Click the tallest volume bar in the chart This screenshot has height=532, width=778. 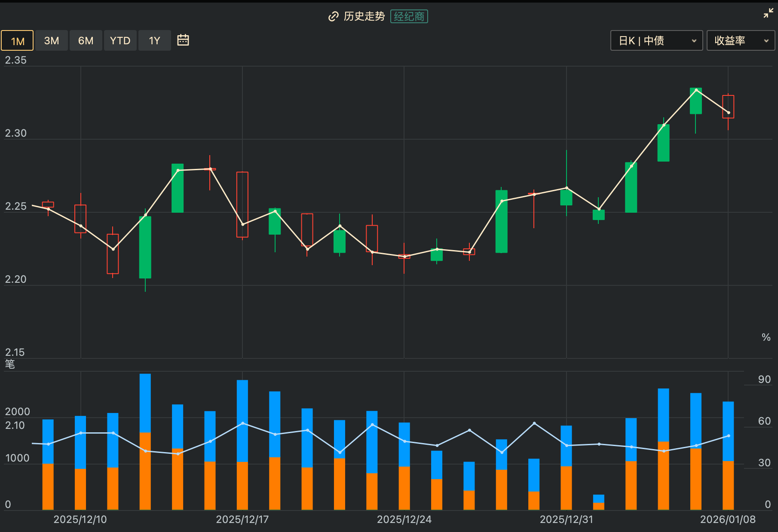(145, 441)
